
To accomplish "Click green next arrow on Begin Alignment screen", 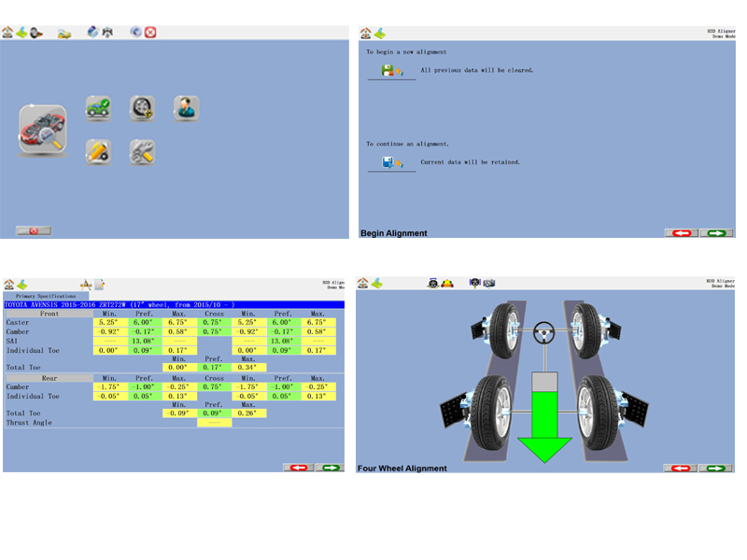I will pos(716,232).
